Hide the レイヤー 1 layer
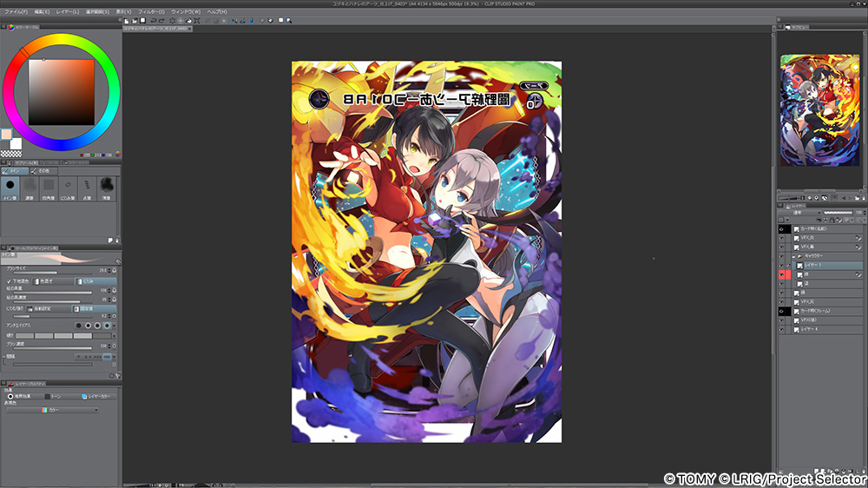This screenshot has width=868, height=488. click(x=781, y=266)
